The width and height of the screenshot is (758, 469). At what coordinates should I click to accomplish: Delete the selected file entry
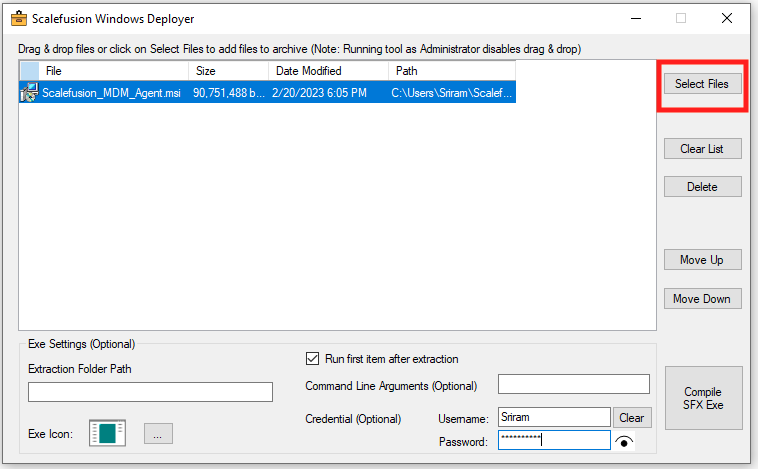(702, 187)
